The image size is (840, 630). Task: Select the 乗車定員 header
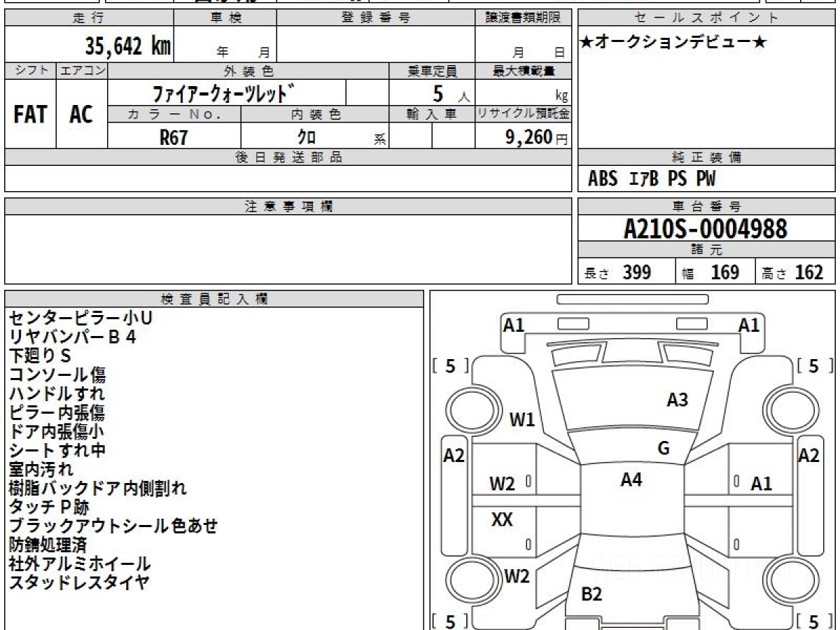432,71
